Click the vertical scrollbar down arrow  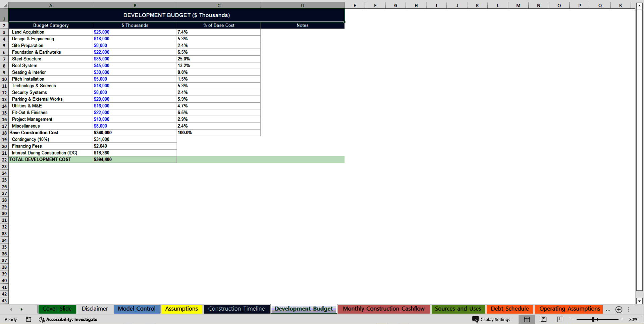(x=639, y=301)
